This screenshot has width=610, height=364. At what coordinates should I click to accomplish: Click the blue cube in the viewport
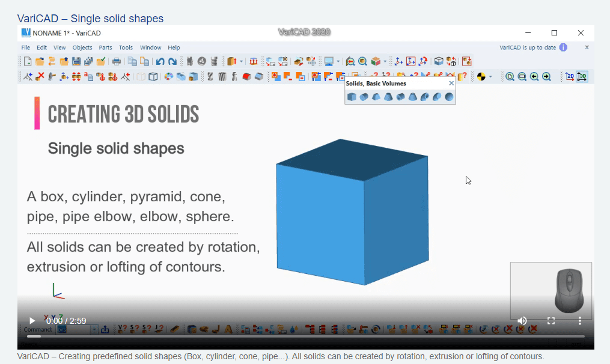(x=352, y=212)
